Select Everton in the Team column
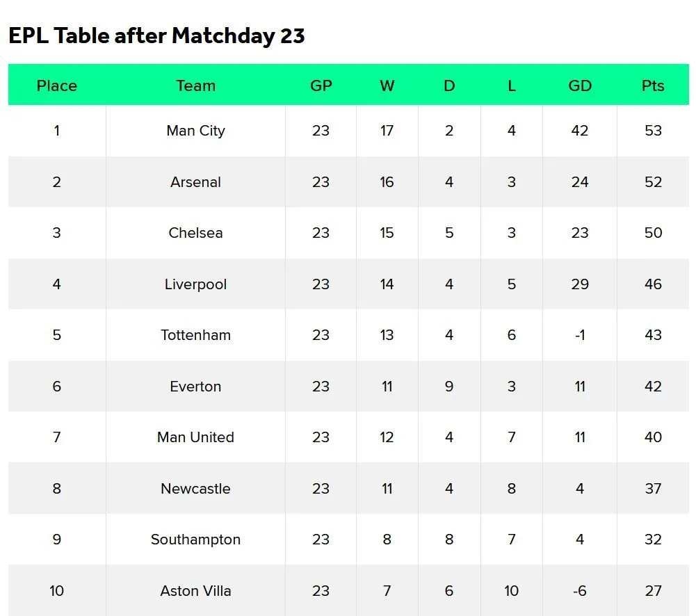This screenshot has height=616, width=696. click(x=195, y=387)
